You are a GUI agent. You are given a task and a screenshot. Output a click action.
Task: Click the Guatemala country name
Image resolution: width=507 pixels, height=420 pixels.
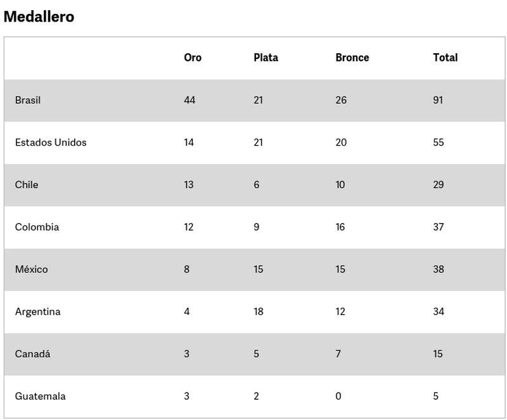[40, 397]
